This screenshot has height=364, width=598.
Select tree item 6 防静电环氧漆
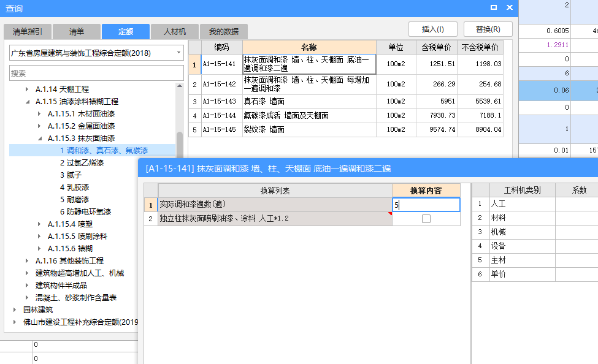pyautogui.click(x=86, y=211)
